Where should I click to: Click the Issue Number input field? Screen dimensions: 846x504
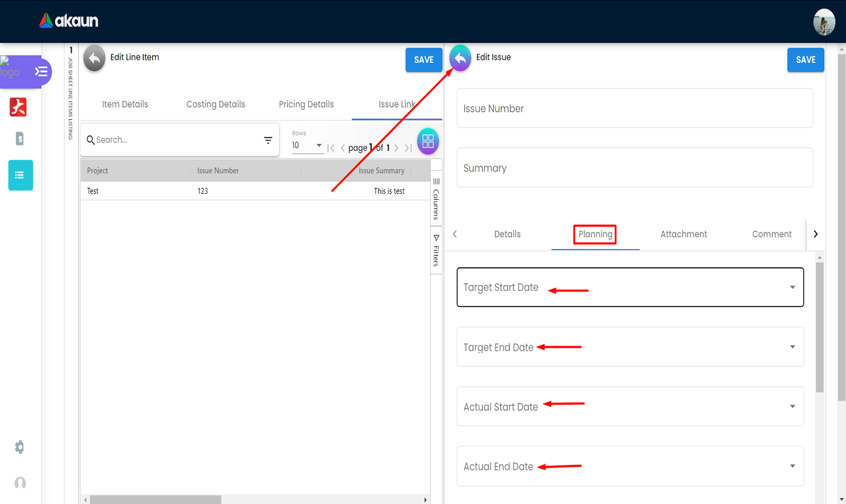pos(634,108)
